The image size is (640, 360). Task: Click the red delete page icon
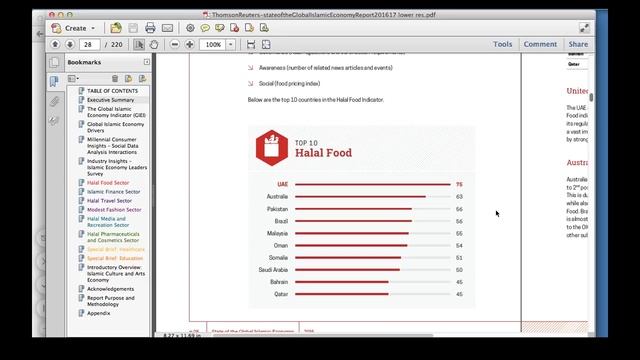[x=234, y=28]
